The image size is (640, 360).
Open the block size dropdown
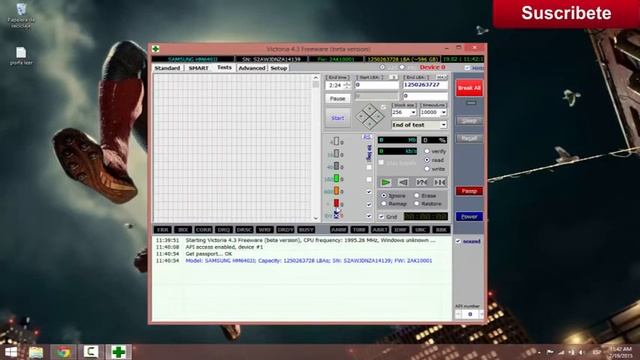tap(413, 112)
